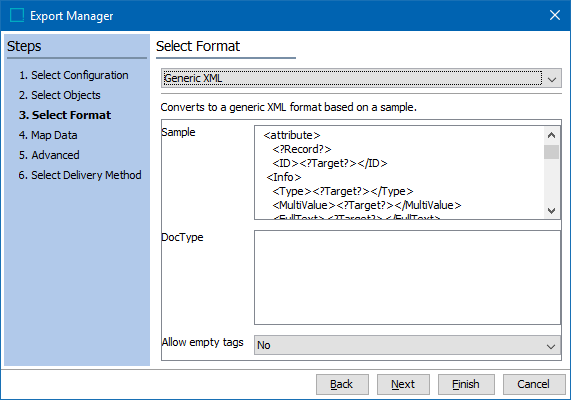This screenshot has width=571, height=400.
Task: Cancel the export wizard
Action: click(534, 384)
